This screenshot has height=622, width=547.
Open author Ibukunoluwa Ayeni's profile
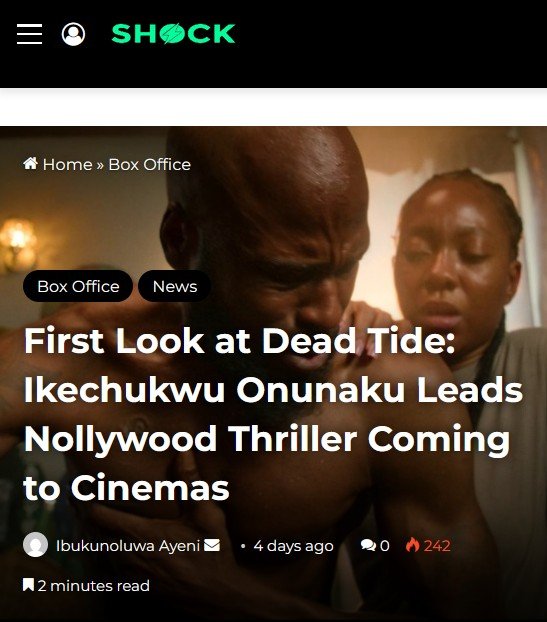tap(128, 546)
